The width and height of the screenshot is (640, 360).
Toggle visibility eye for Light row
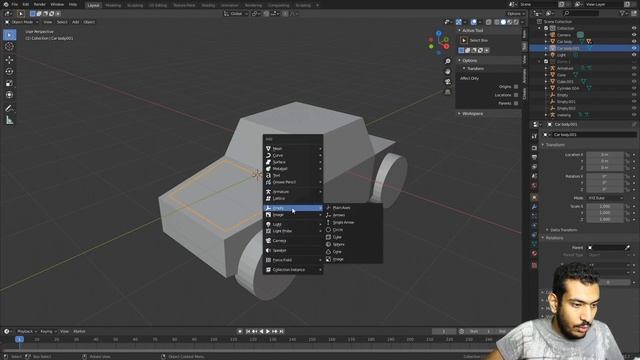click(x=634, y=55)
